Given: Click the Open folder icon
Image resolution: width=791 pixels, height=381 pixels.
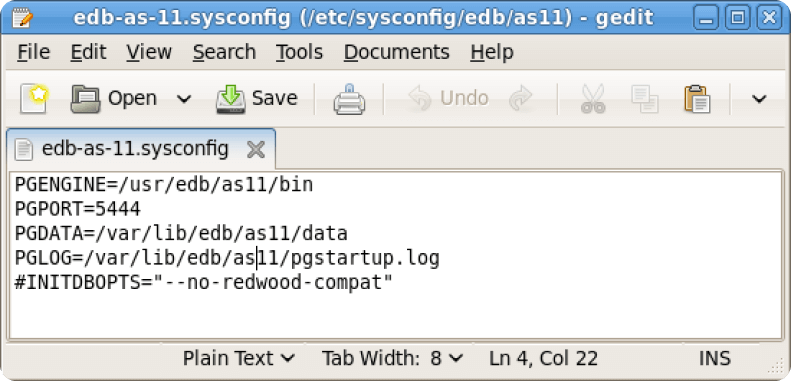Looking at the screenshot, I should coord(85,98).
